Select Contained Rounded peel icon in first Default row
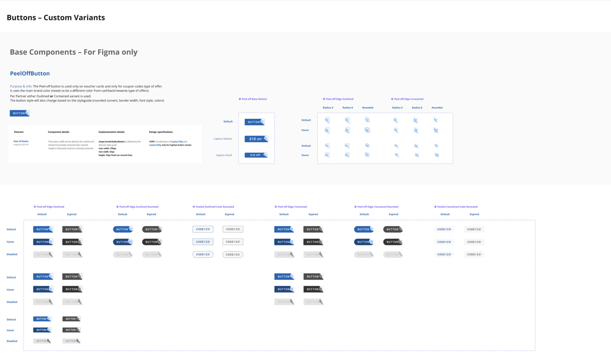This screenshot has height=364, width=611. click(x=436, y=120)
